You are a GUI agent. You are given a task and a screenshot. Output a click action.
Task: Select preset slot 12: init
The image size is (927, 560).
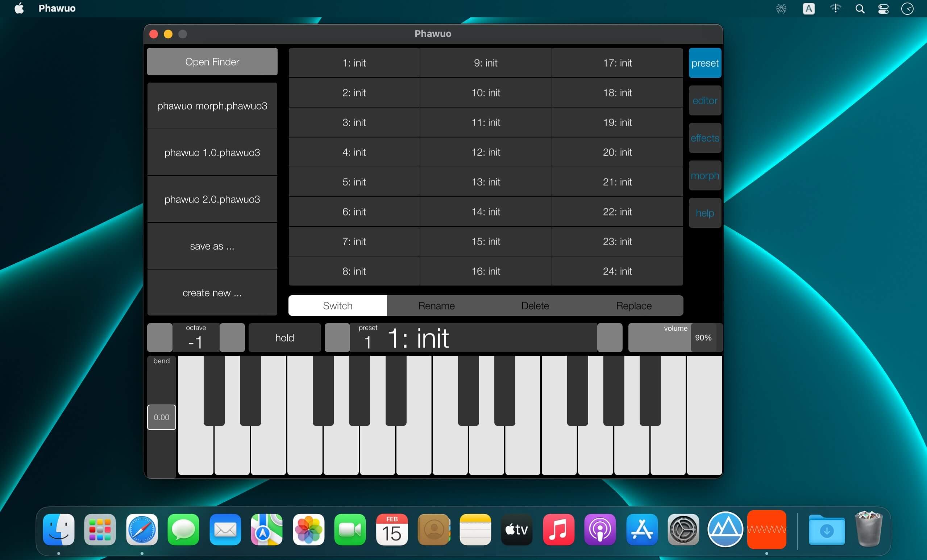tap(486, 152)
